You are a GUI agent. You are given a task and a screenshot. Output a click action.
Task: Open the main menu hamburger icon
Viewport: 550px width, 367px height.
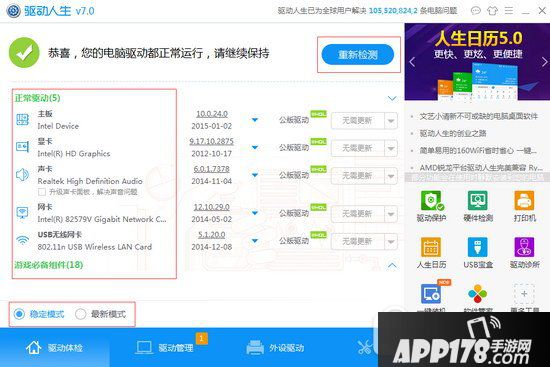tap(509, 11)
